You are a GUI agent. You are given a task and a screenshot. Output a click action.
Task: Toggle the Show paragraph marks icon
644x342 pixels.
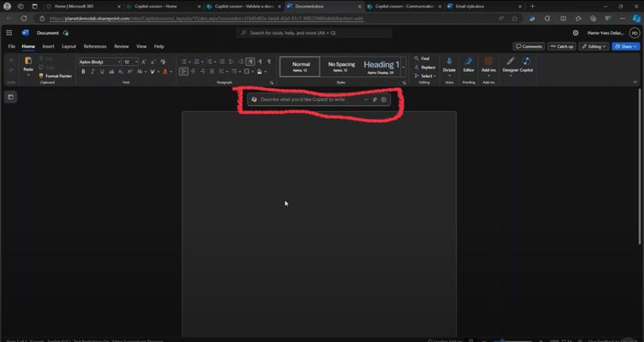269,62
